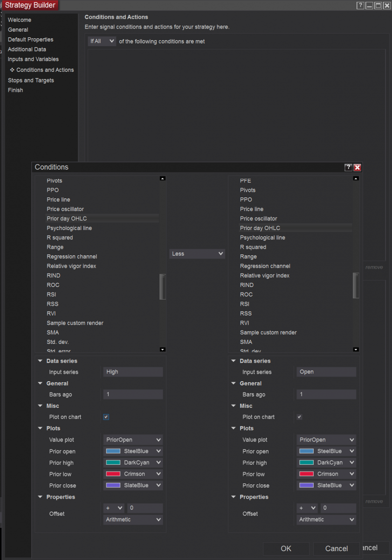This screenshot has width=392, height=560.
Task: Go to Inputs and Variables page
Action: 33,59
